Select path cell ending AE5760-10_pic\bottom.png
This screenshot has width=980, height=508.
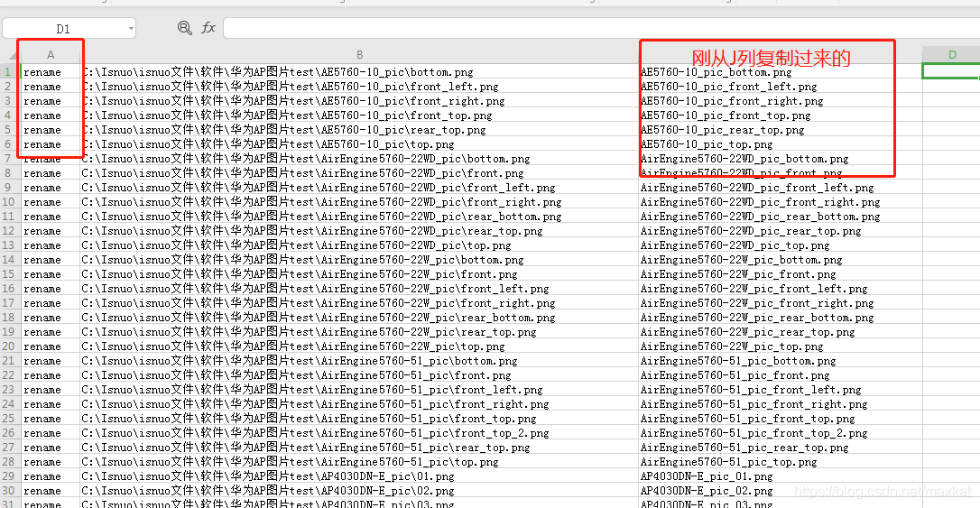point(359,72)
